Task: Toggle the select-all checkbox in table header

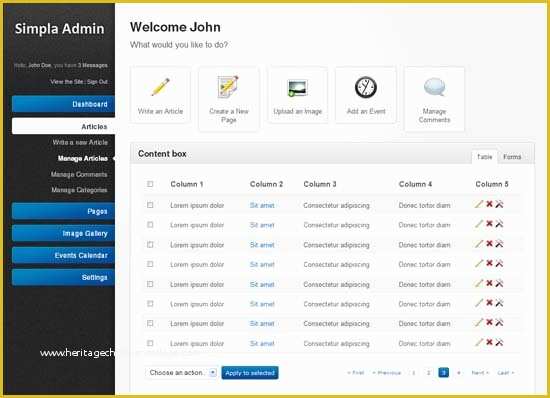Action: pyautogui.click(x=150, y=184)
